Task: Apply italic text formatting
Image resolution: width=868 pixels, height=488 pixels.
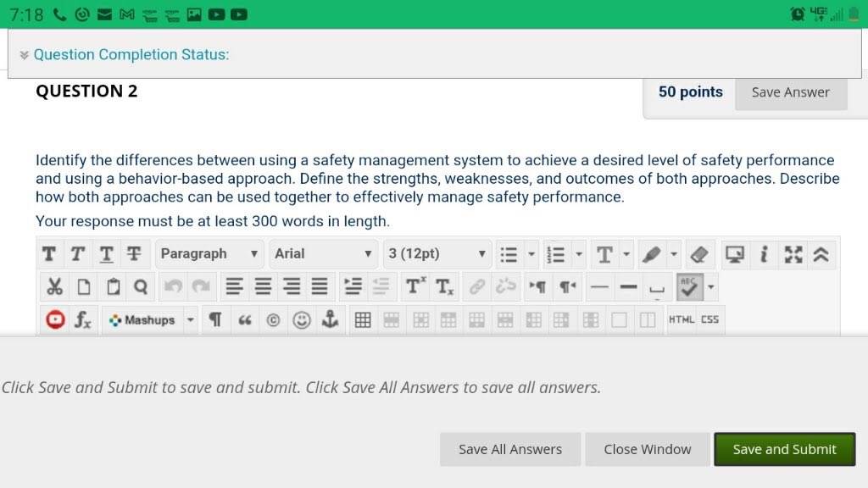Action: point(77,254)
